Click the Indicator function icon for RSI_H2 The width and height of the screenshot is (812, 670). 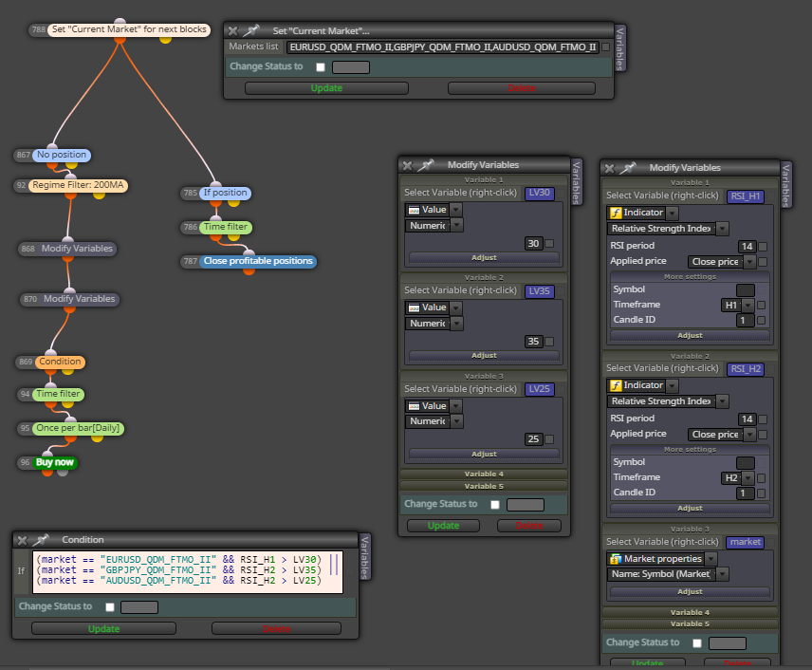click(616, 385)
